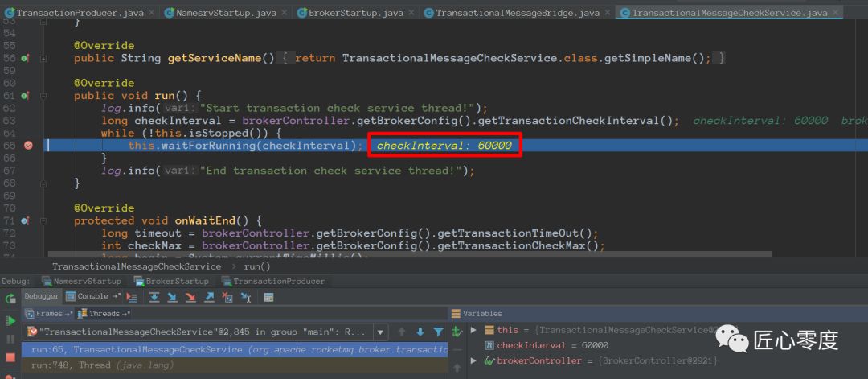Click the Step Over icon
This screenshot has height=379, width=868.
[x=154, y=297]
